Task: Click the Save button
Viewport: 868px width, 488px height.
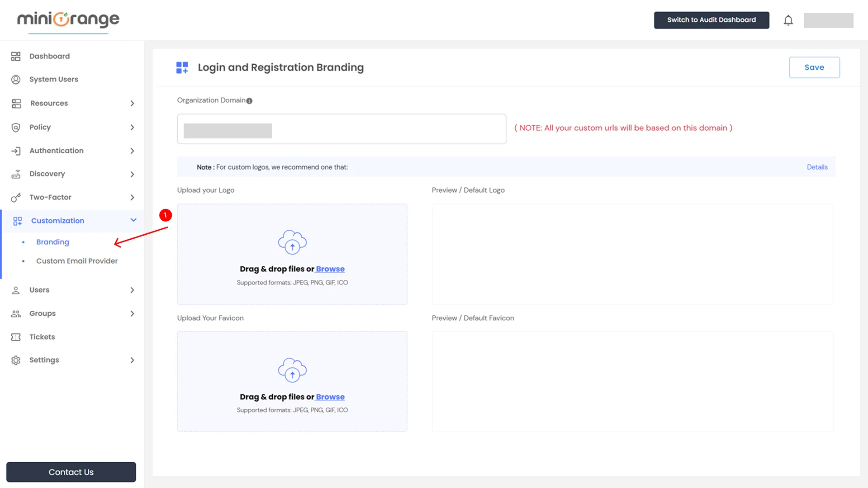Action: click(814, 67)
